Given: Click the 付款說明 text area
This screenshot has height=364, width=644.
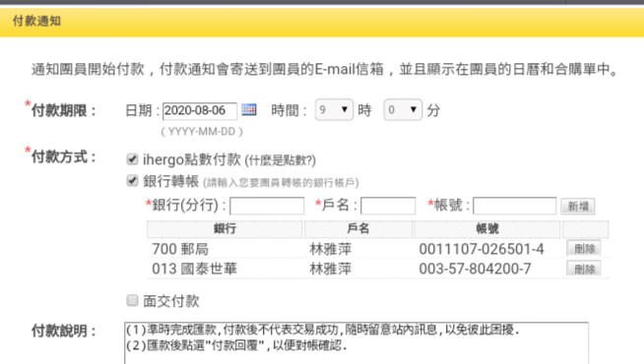Looking at the screenshot, I should 356,343.
